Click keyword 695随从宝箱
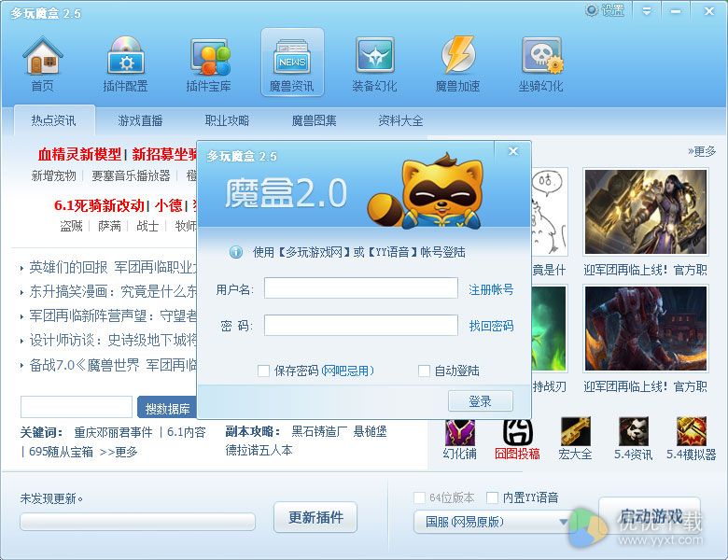Image resolution: width=728 pixels, height=560 pixels. pos(61,452)
